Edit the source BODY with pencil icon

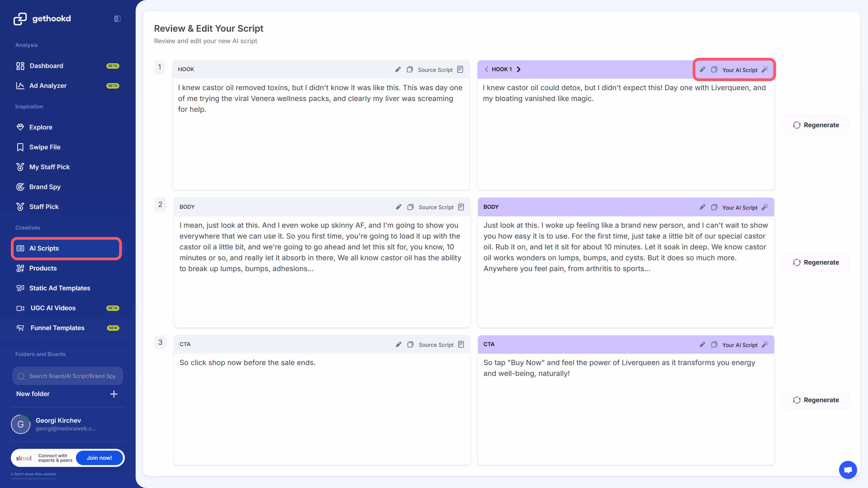tap(399, 207)
